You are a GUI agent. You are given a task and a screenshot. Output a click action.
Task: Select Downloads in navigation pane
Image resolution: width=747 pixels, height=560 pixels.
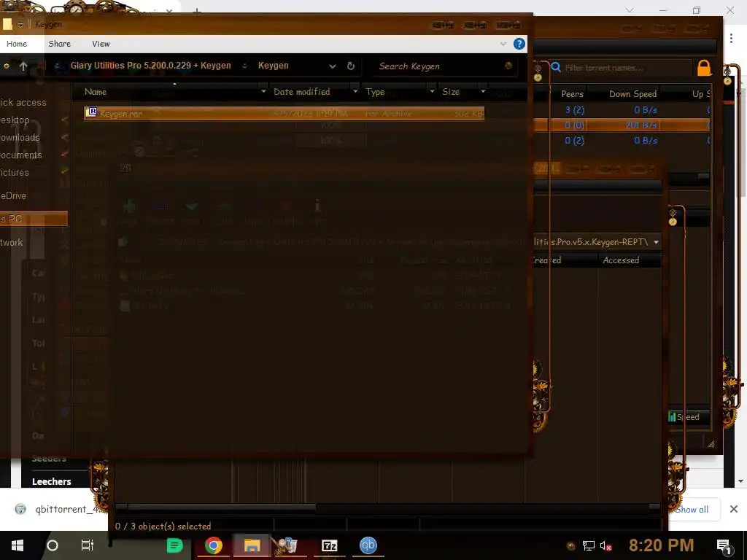pos(20,138)
